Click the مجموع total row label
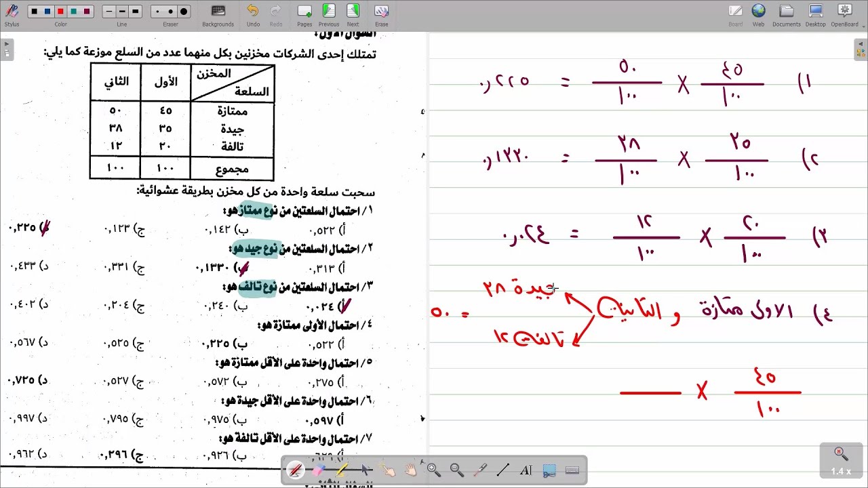The image size is (868, 488). pos(232,169)
